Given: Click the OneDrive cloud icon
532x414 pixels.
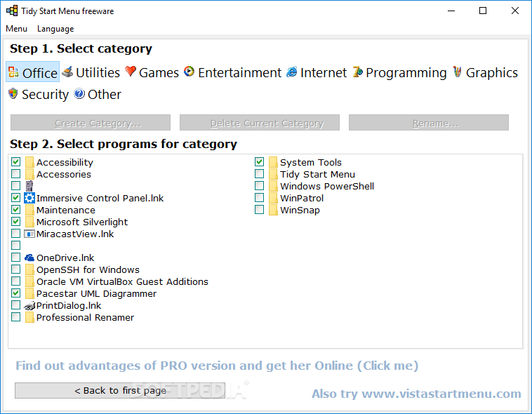Looking at the screenshot, I should coord(29,258).
